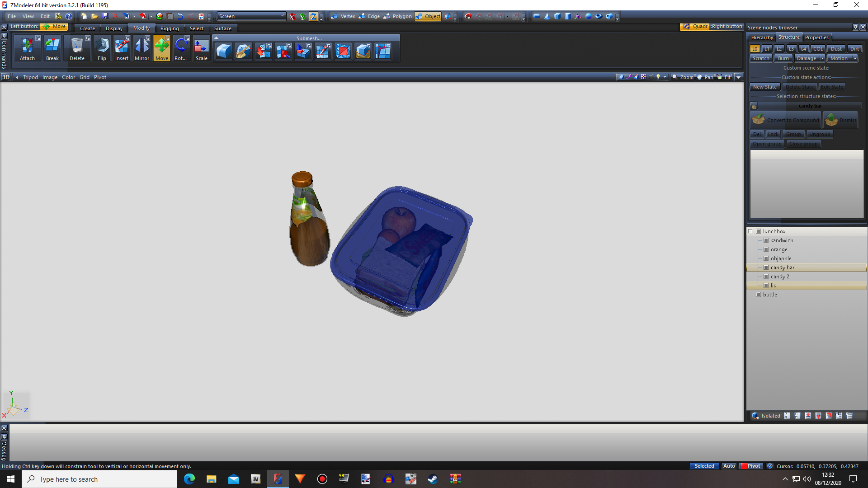Click the Windows search box

click(x=99, y=479)
